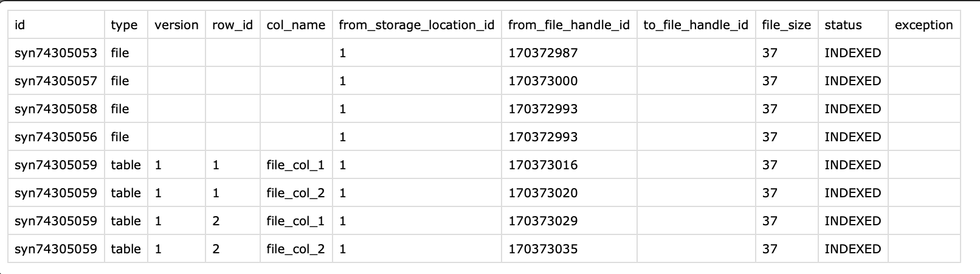Select the "version" column header

click(x=176, y=25)
